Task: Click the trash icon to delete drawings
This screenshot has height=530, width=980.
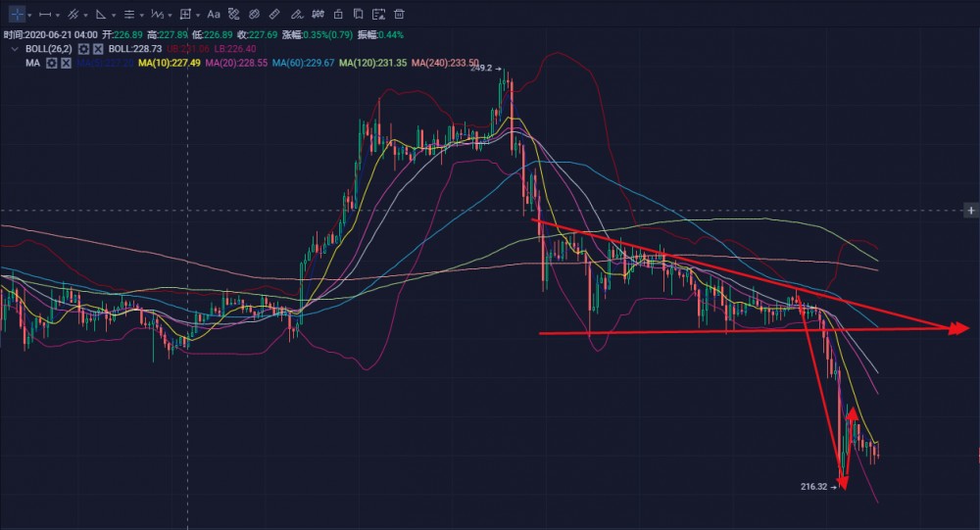Action: 399,15
